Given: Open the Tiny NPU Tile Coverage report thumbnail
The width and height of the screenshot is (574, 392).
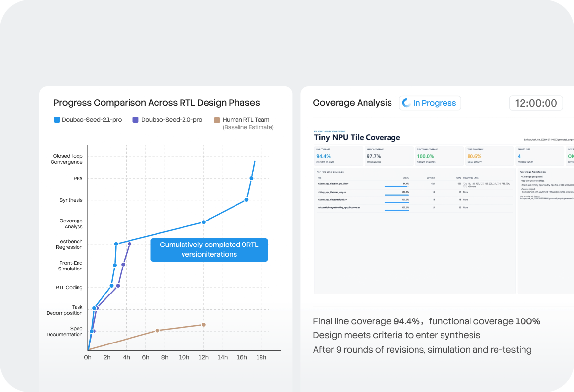Looking at the screenshot, I should coord(444,212).
